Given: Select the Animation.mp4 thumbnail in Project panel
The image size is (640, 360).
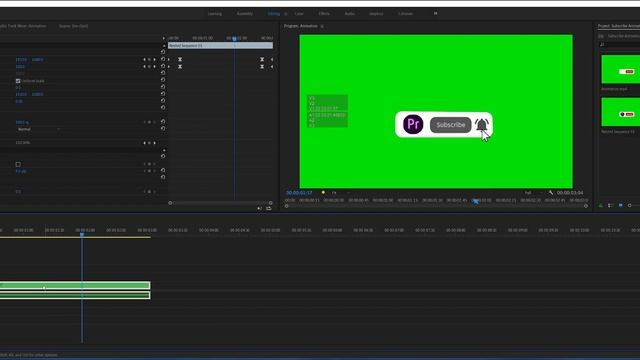Looking at the screenshot, I should 620,69.
